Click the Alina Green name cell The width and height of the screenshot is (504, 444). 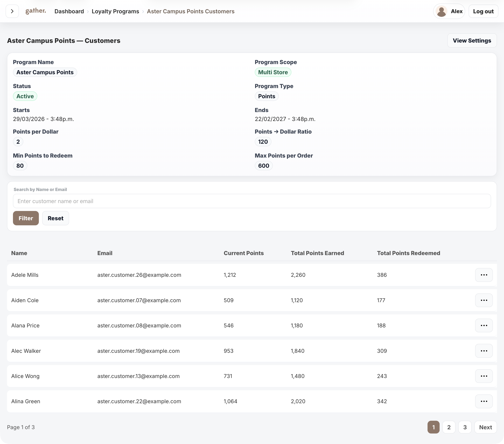26,401
